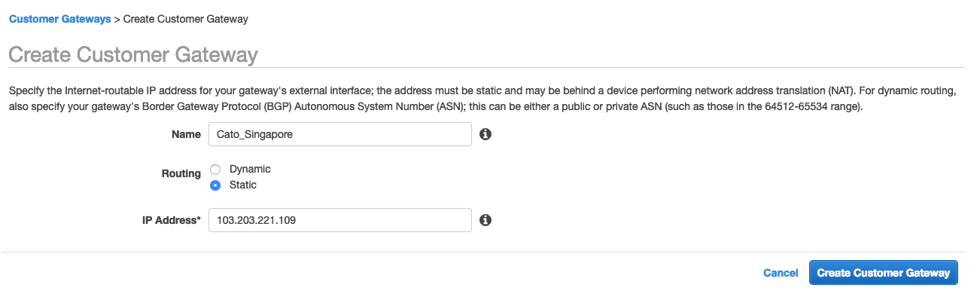
Task: Choose routing by clicking the Static label text
Action: [243, 185]
